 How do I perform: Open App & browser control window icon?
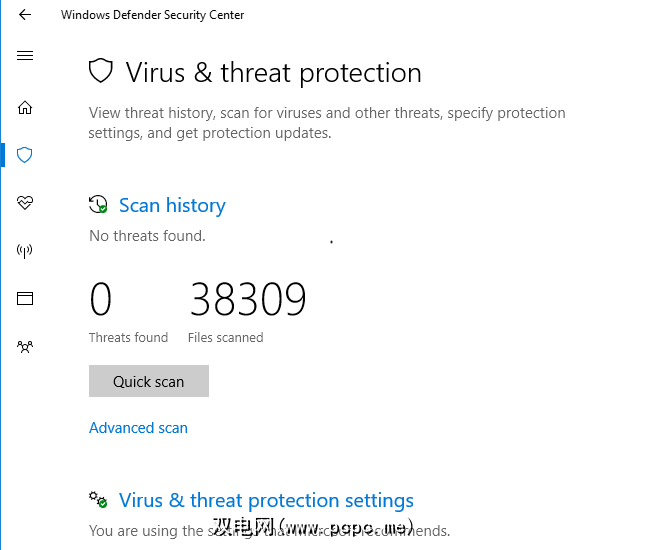coord(25,298)
